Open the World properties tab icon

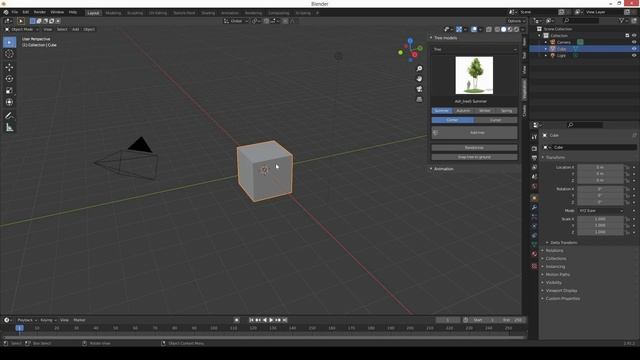coord(534,187)
